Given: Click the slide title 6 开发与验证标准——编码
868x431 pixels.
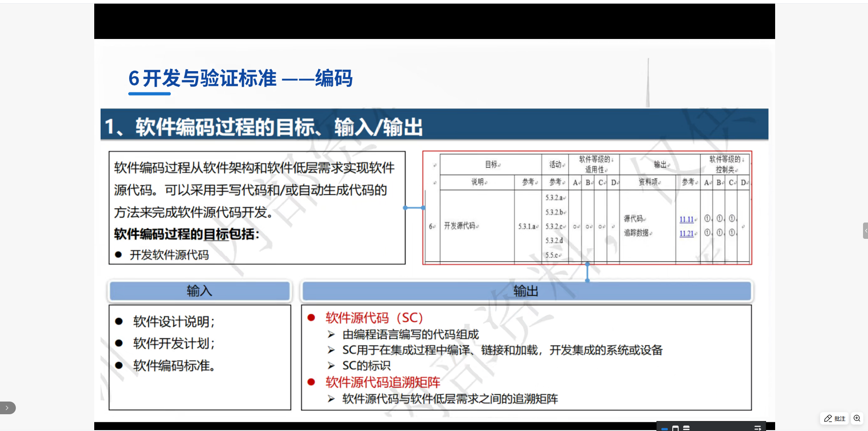Looking at the screenshot, I should tap(241, 78).
